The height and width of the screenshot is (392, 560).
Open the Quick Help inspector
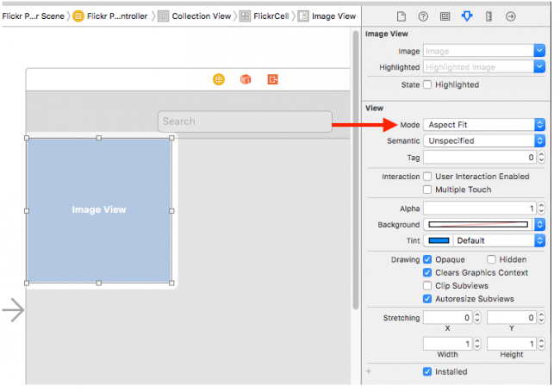click(423, 16)
